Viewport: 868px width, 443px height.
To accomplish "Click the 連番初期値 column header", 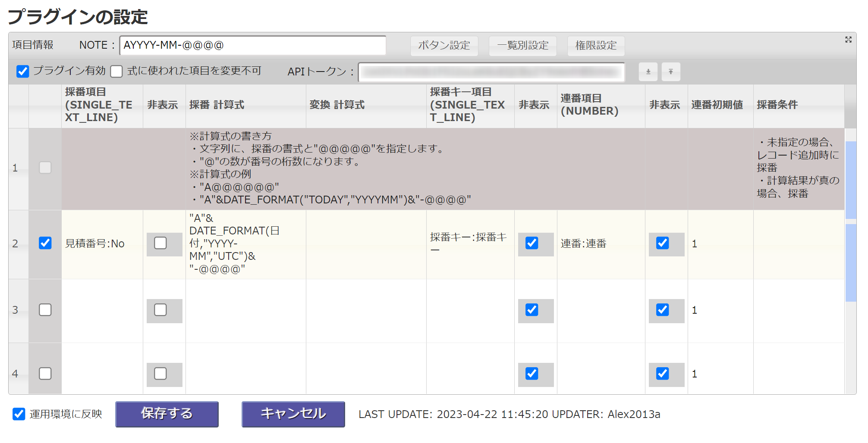I will coord(720,106).
